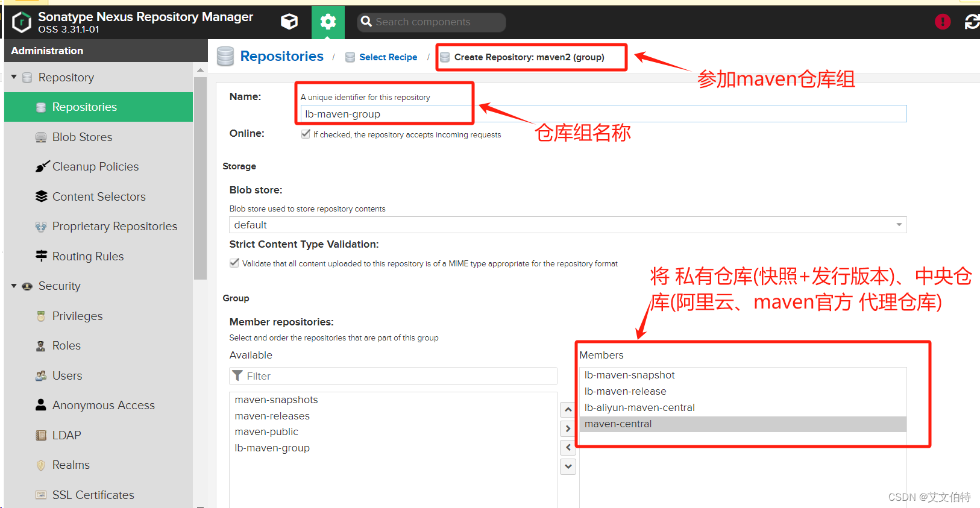Select Repositories in the sidebar
The image size is (980, 508).
pos(98,107)
